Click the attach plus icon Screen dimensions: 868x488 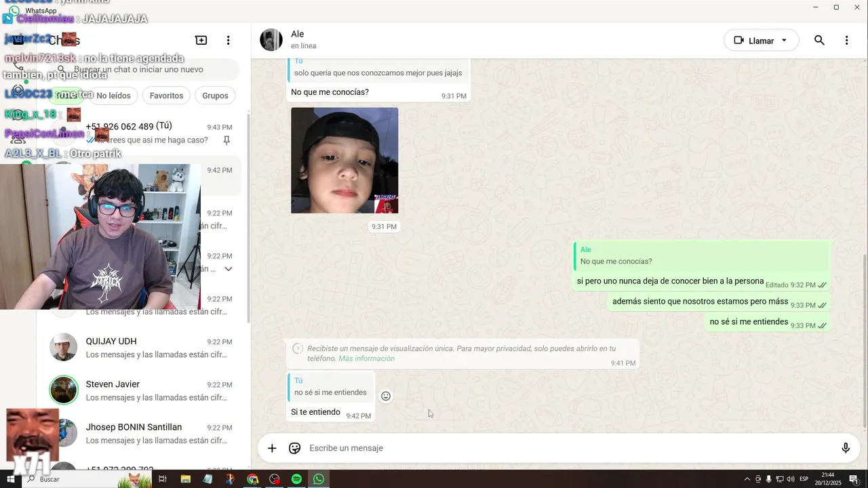point(272,448)
